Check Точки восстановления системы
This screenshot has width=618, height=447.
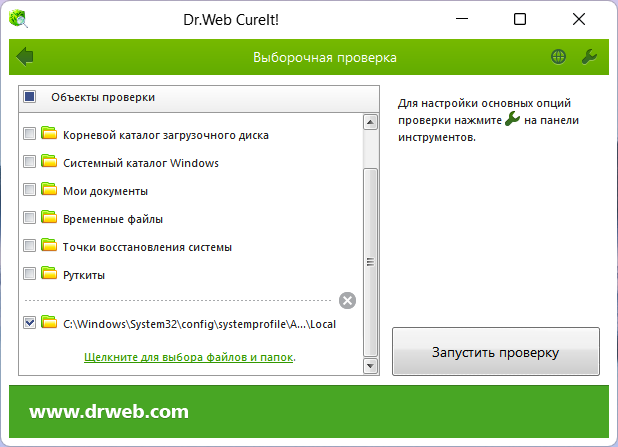click(x=30, y=246)
